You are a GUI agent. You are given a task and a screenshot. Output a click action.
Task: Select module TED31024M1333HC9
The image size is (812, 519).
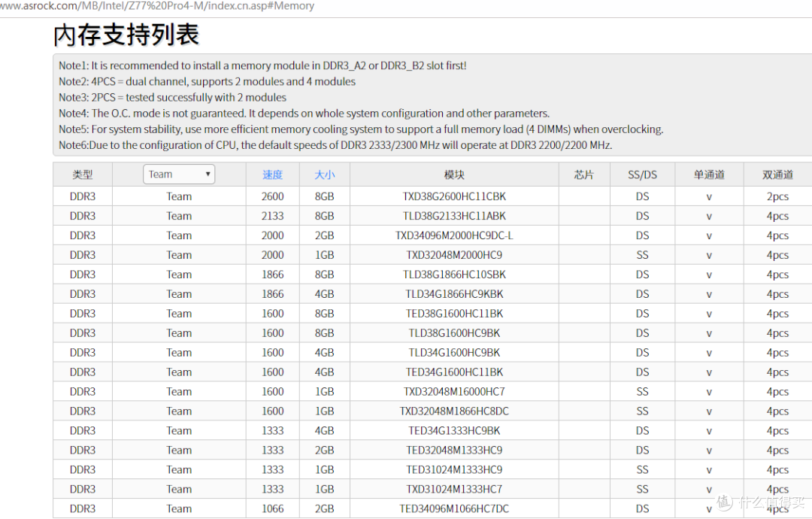(x=454, y=469)
